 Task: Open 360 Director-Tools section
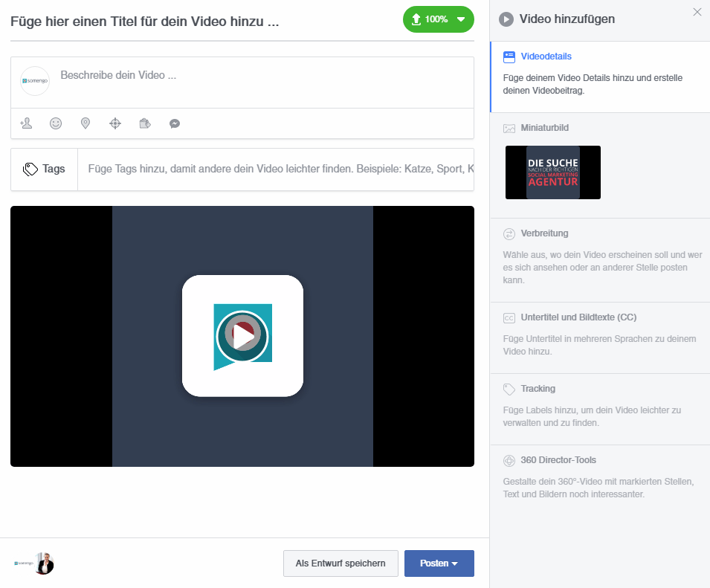pos(558,460)
